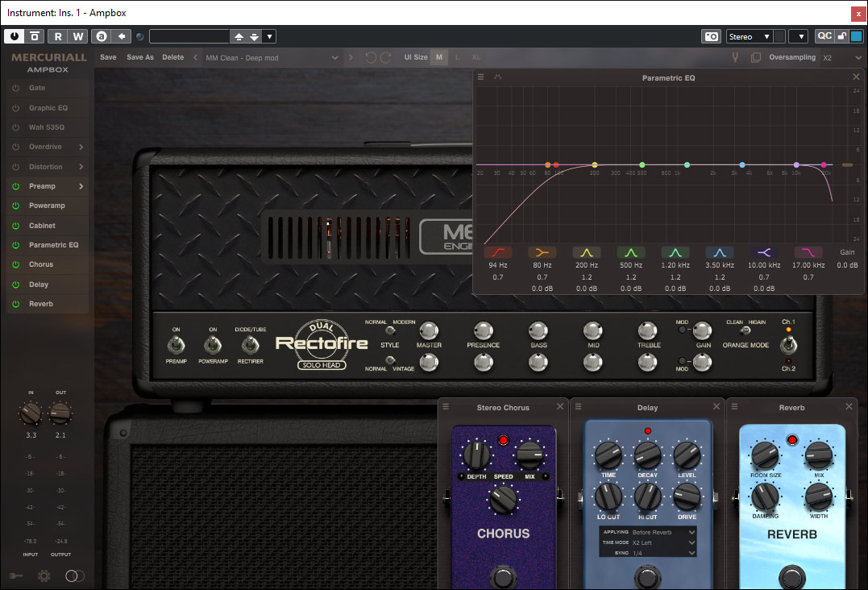The height and width of the screenshot is (590, 868).
Task: Toggle the Chorus power button in sidebar
Action: coord(15,264)
